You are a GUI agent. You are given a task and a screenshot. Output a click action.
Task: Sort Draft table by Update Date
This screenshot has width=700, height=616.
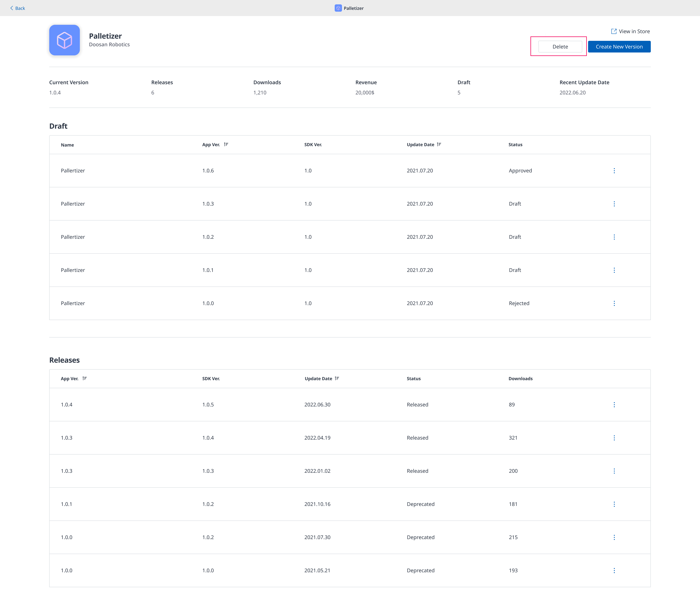pos(439,145)
